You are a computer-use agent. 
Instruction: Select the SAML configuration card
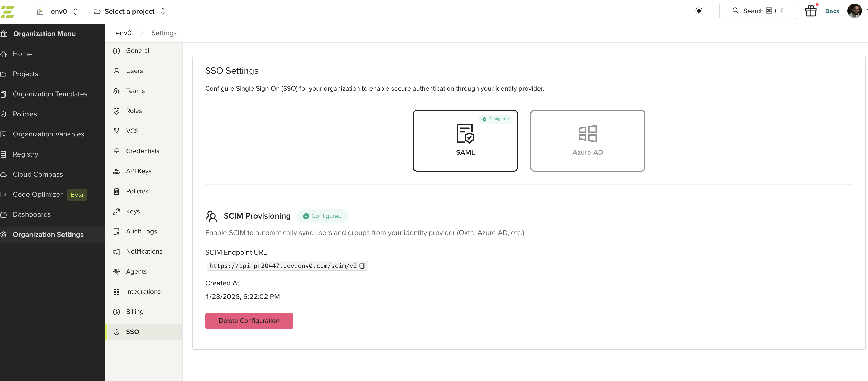(x=465, y=141)
